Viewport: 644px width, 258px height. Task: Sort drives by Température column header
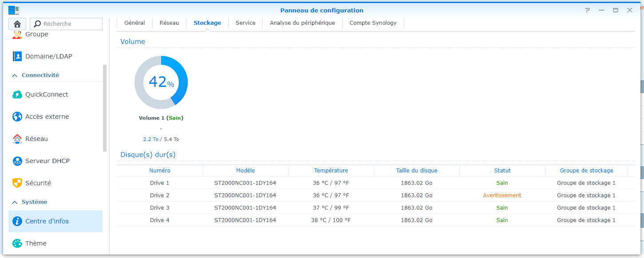click(331, 171)
